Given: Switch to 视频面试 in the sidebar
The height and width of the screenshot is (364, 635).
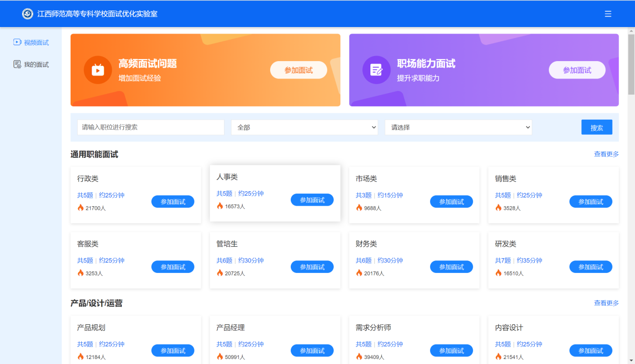Looking at the screenshot, I should tap(31, 42).
